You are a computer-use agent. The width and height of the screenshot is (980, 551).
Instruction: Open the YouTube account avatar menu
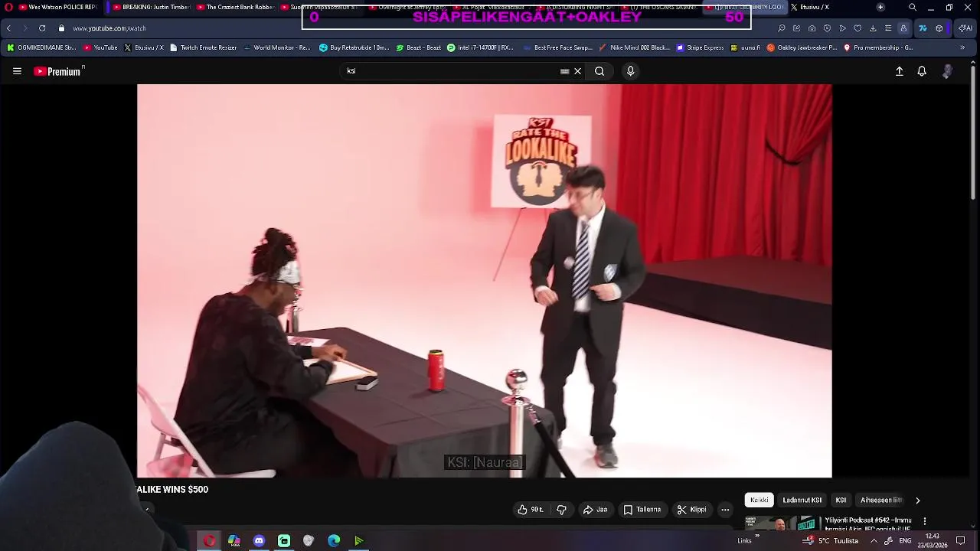tap(947, 71)
